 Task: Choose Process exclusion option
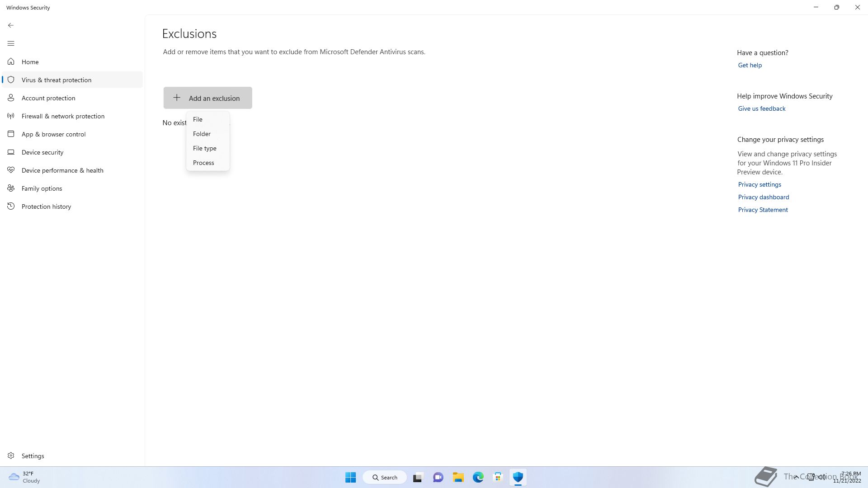tap(208, 163)
